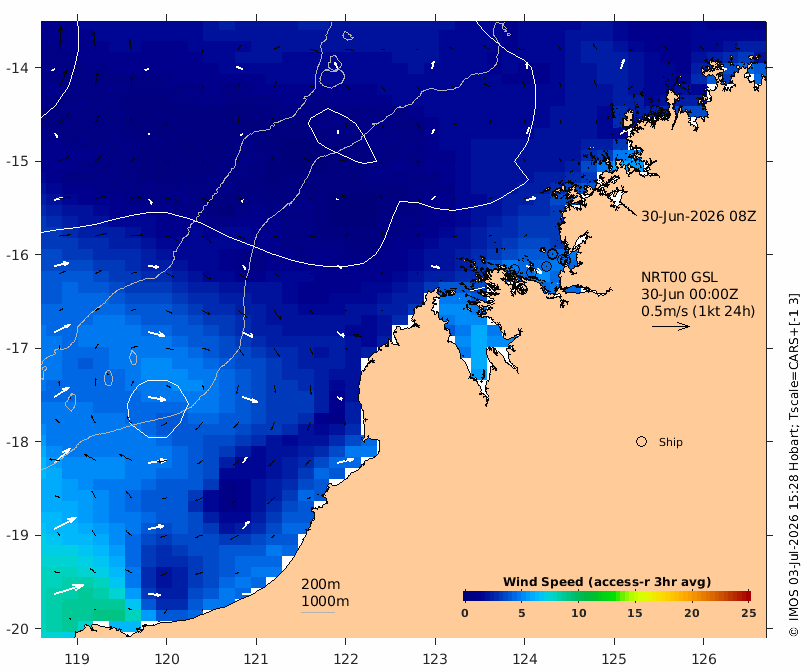Screen dimensions: 810x672
Task: Click the small island contour near 122E, 14S
Action: point(332,72)
